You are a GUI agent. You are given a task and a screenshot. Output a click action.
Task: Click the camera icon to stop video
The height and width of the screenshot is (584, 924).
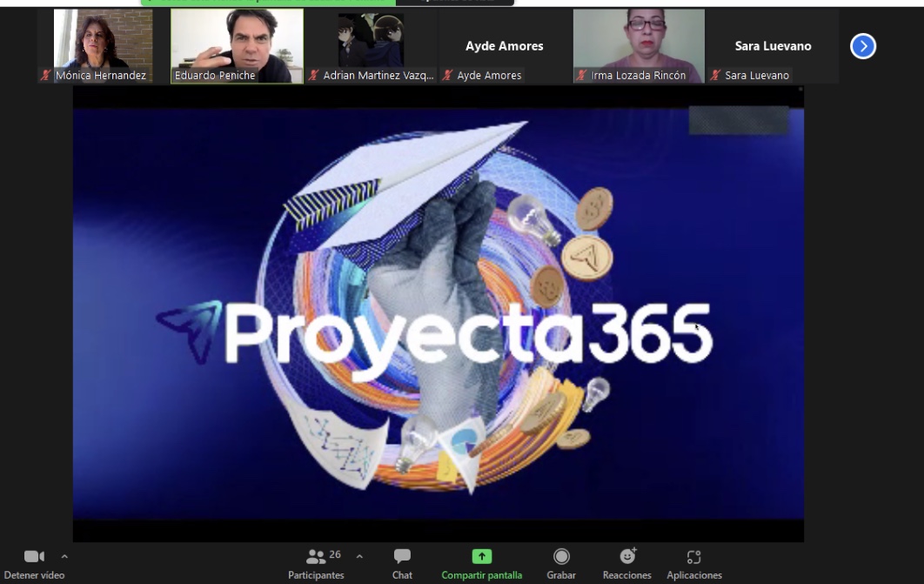pyautogui.click(x=34, y=556)
